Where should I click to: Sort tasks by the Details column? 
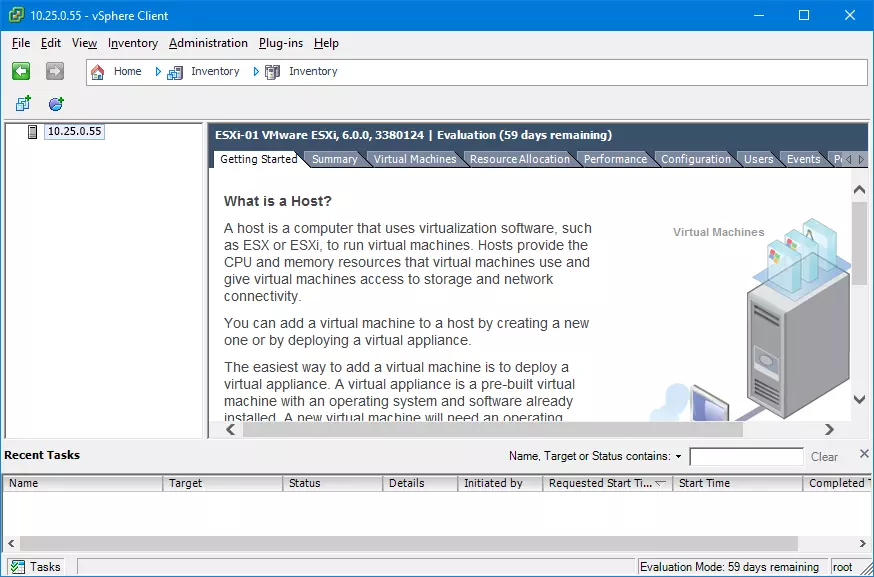click(x=420, y=483)
